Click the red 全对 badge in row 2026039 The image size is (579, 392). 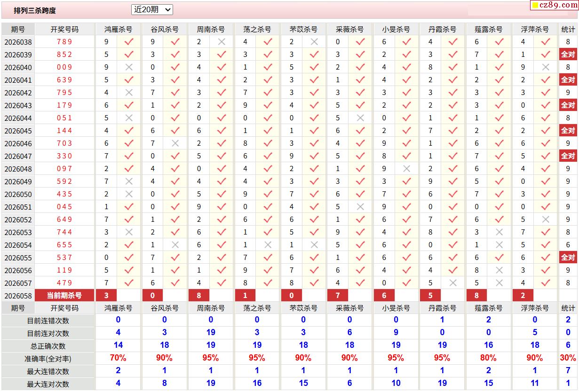[568, 55]
